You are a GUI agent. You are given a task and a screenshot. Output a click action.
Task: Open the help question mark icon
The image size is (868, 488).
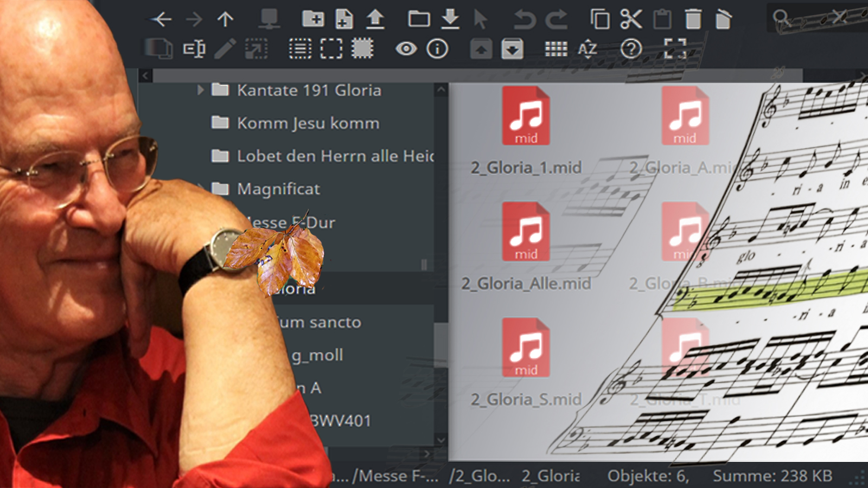tap(631, 49)
